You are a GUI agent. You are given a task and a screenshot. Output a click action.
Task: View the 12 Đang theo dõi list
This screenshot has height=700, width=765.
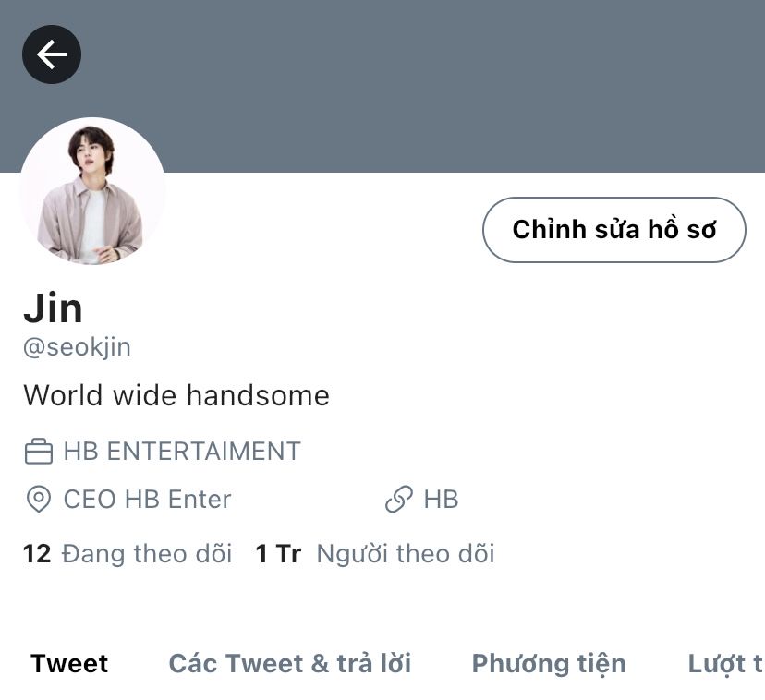[x=127, y=554]
